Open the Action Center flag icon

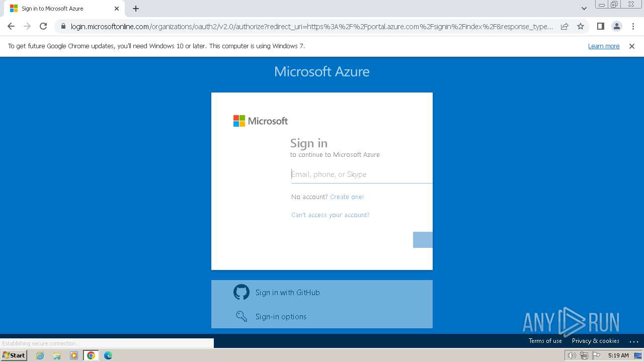(x=596, y=355)
